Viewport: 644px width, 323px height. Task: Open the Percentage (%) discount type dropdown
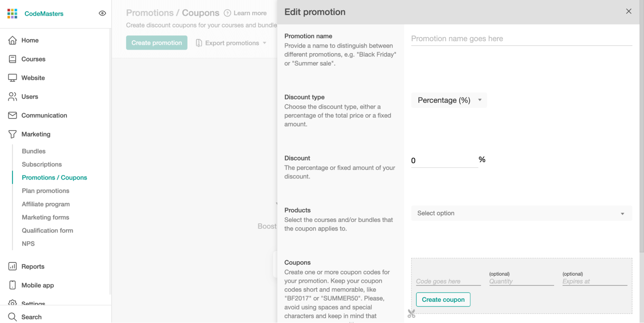coord(449,100)
